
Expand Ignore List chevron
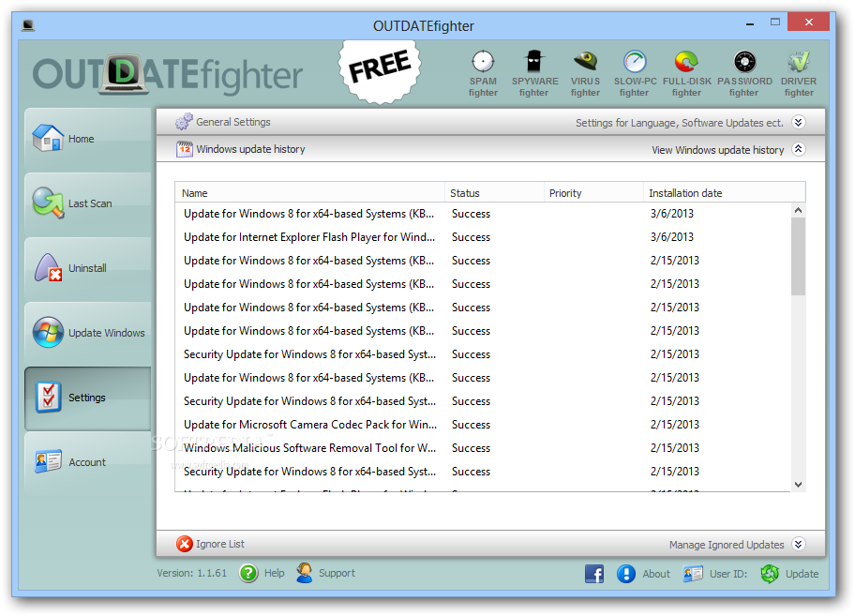[799, 544]
